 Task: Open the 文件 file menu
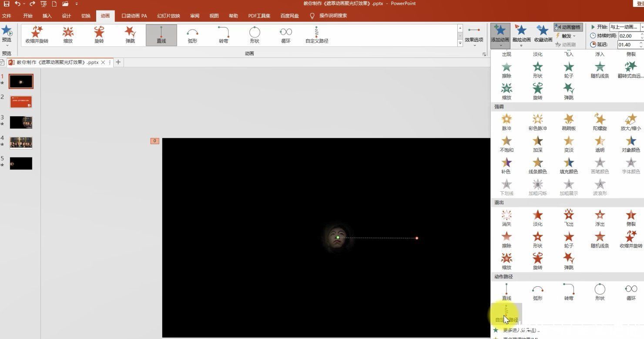tap(7, 16)
